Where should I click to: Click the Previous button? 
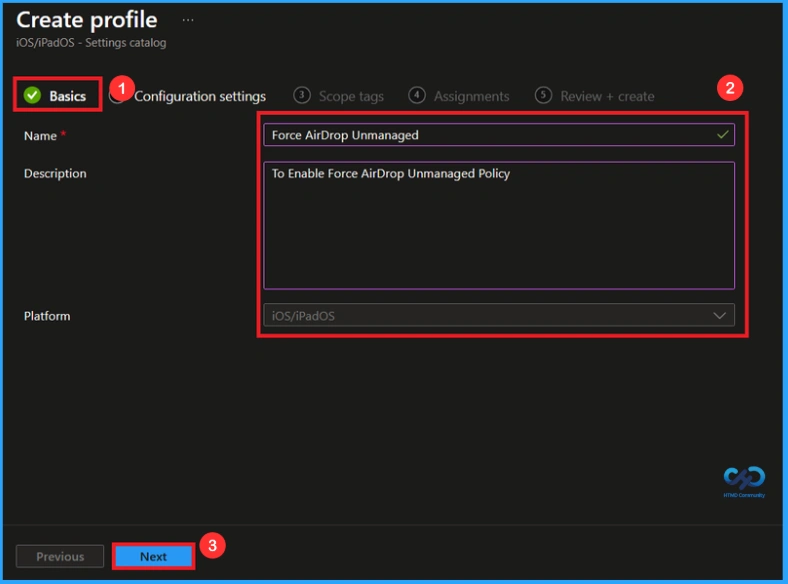pyautogui.click(x=60, y=556)
